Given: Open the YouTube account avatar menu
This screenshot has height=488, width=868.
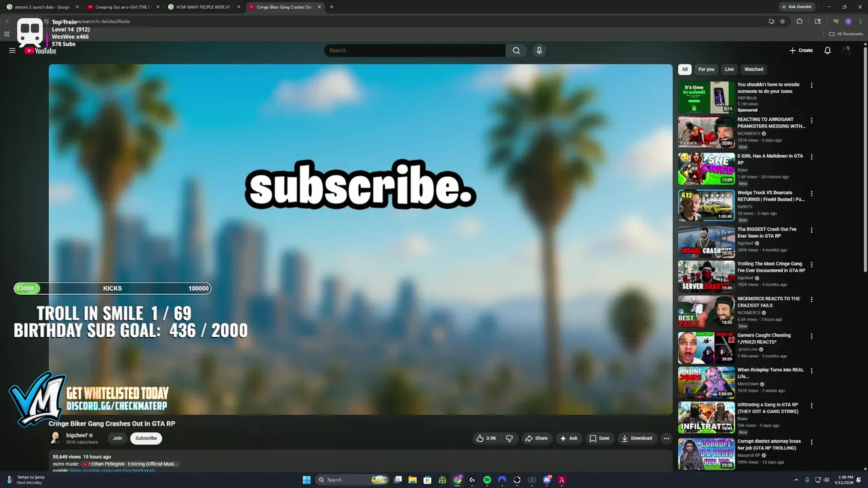Looking at the screenshot, I should click(x=846, y=50).
